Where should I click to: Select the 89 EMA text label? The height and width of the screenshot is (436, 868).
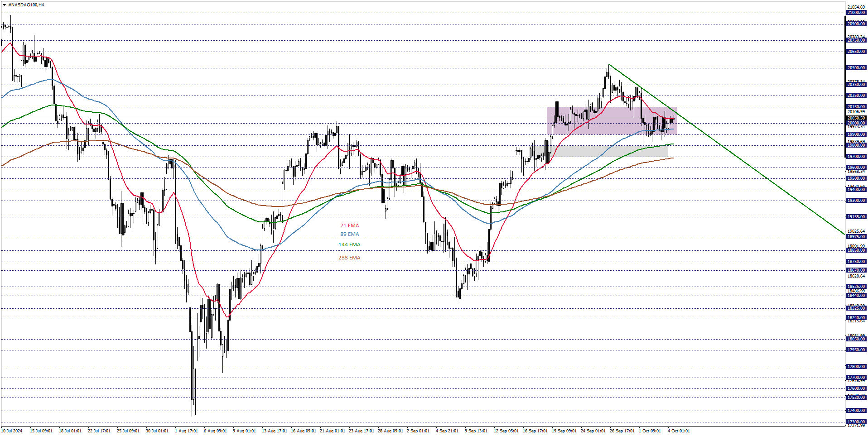click(349, 235)
